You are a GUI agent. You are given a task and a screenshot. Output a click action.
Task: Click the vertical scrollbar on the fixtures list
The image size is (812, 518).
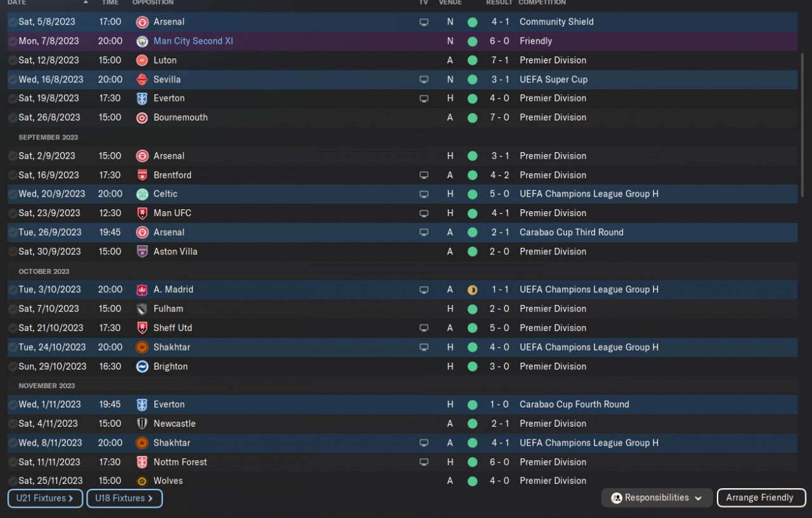coord(802,127)
